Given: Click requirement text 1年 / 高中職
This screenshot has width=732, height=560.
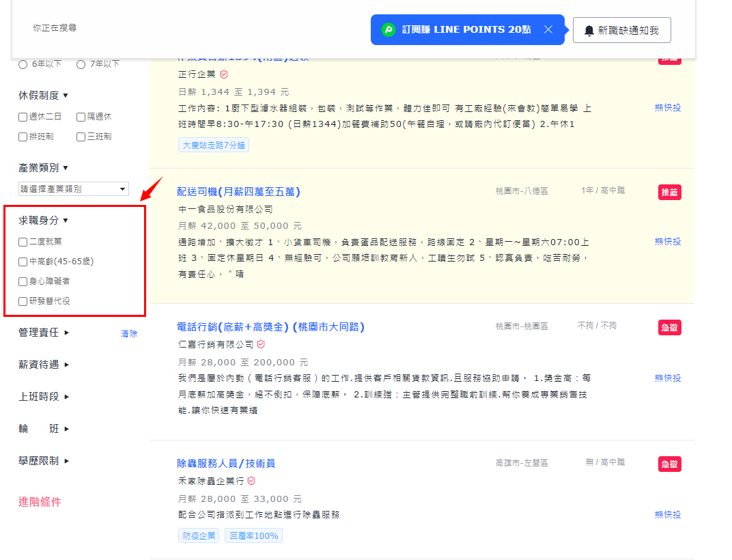Looking at the screenshot, I should (x=603, y=190).
